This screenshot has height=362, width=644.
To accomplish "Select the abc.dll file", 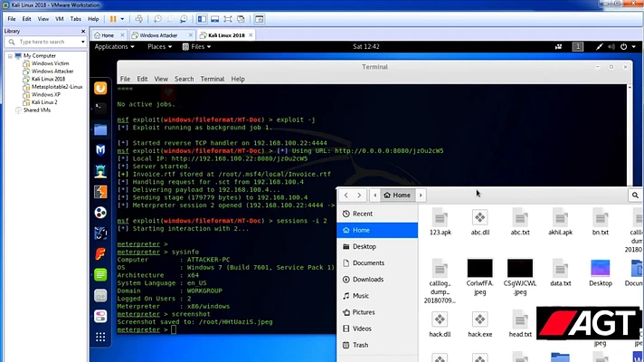I will (479, 222).
